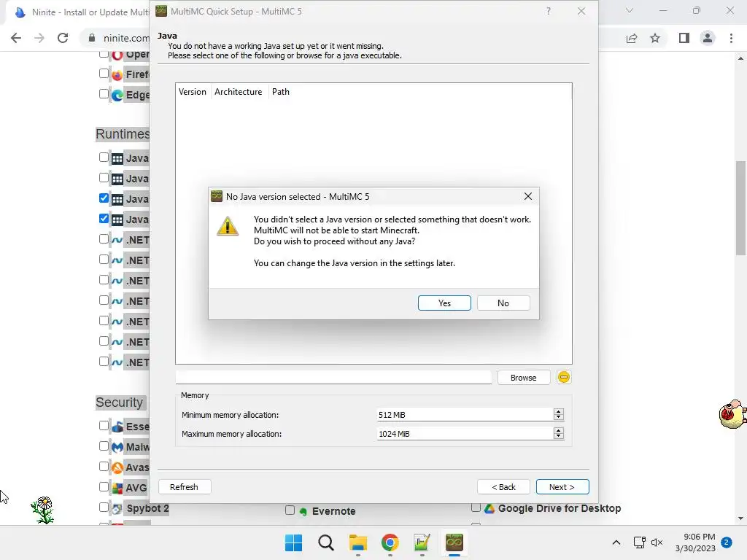Screen dimensions: 747x560
Task: Reload the Ninite page in Chrome
Action: pos(63,38)
